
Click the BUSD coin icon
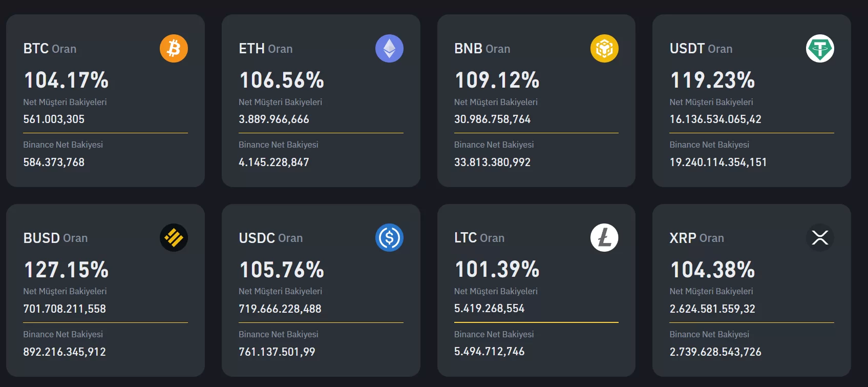click(174, 238)
